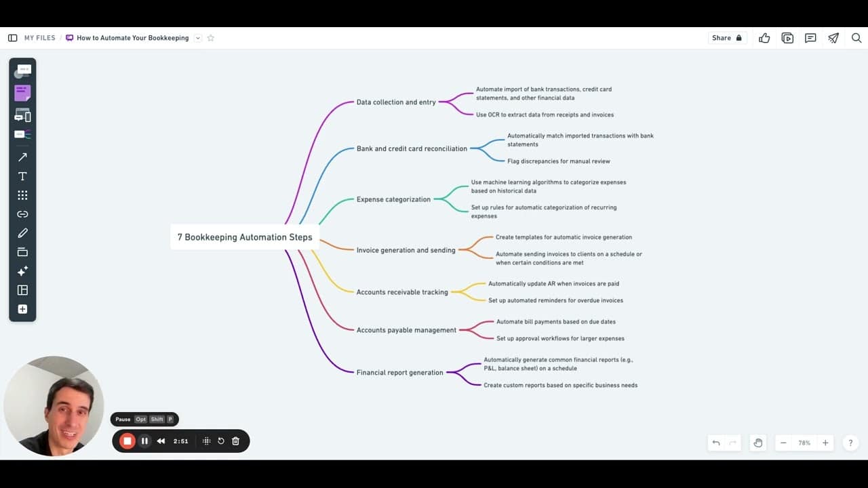The height and width of the screenshot is (488, 868).
Task: Select the arrow connector tool
Action: pyautogui.click(x=22, y=157)
